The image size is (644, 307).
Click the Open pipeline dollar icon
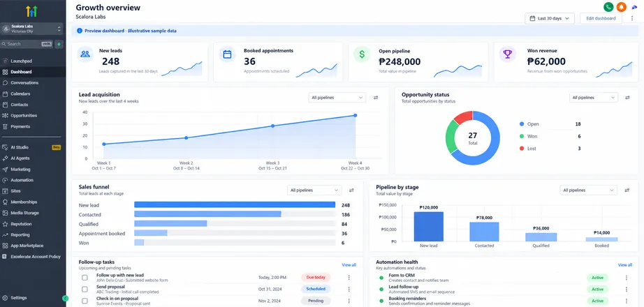(362, 54)
